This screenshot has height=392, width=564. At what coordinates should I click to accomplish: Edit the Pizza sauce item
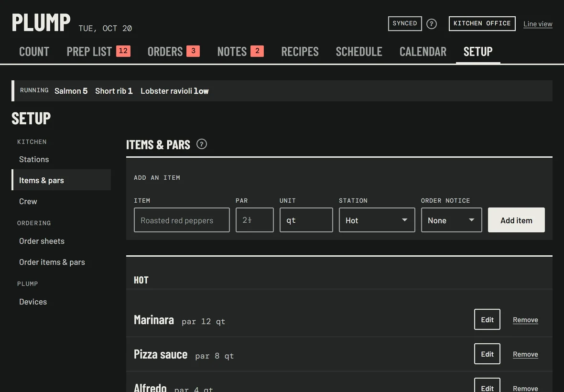coord(487,354)
